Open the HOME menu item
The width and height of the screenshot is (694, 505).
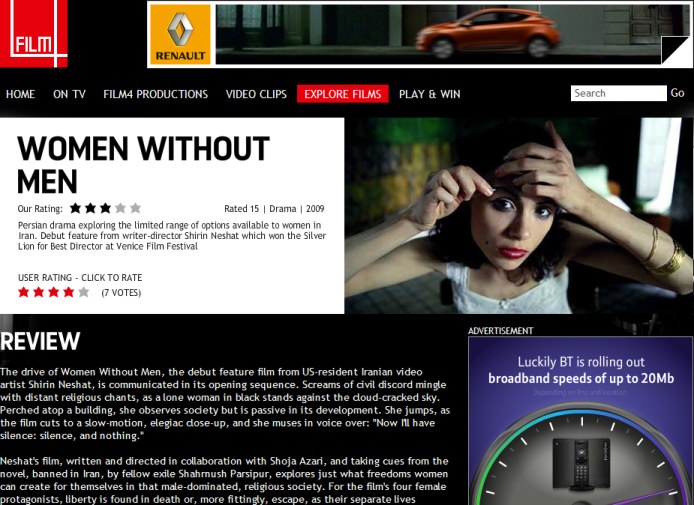tap(20, 94)
